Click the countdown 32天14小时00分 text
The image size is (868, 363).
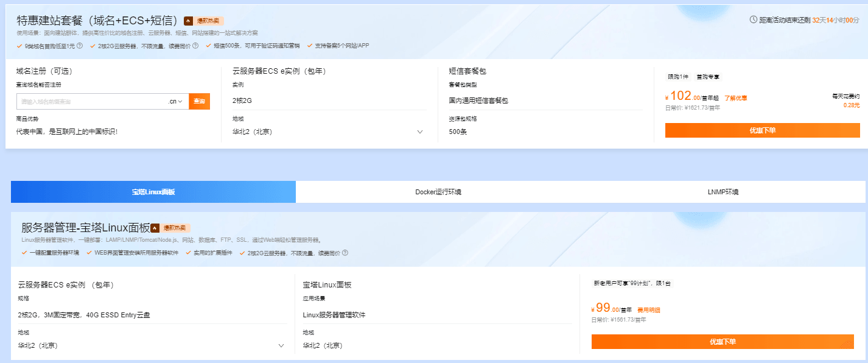(836, 20)
